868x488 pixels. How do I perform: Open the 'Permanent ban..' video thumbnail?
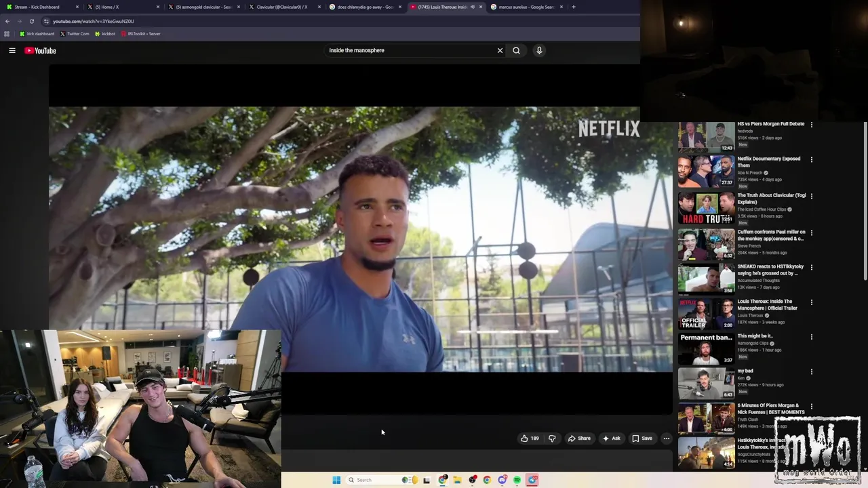tap(706, 349)
